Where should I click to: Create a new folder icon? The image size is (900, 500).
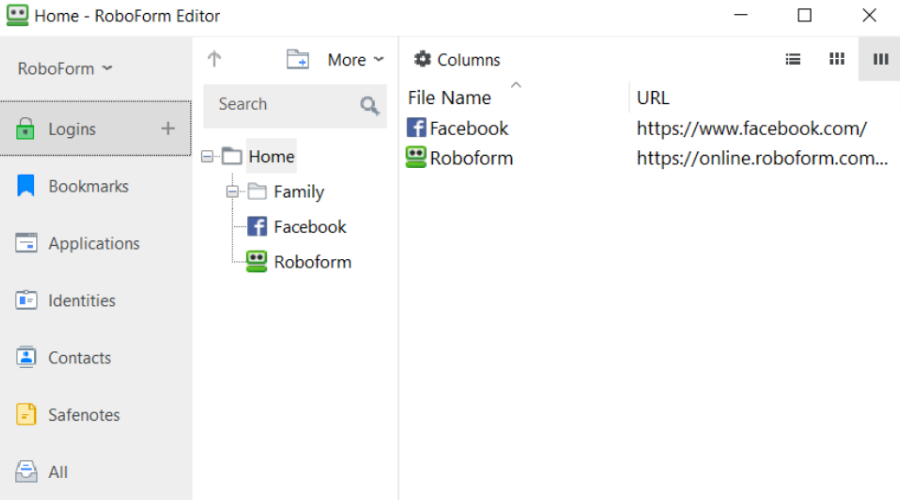(298, 59)
